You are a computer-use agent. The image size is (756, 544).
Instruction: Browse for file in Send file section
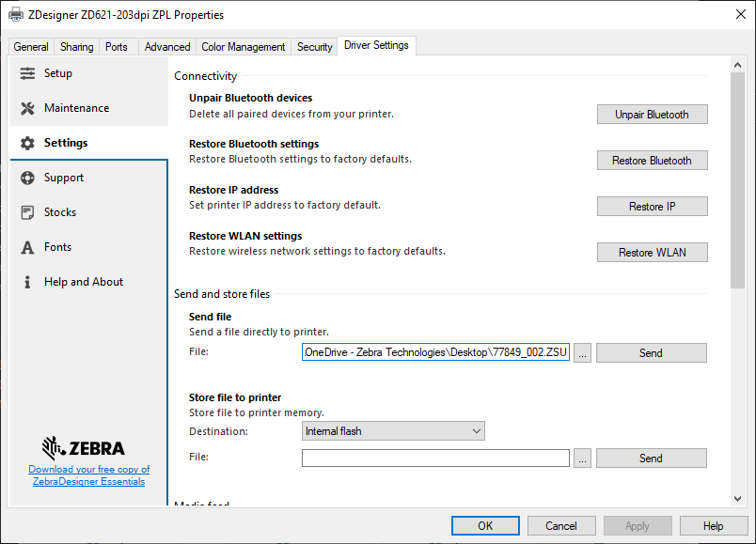tap(583, 353)
